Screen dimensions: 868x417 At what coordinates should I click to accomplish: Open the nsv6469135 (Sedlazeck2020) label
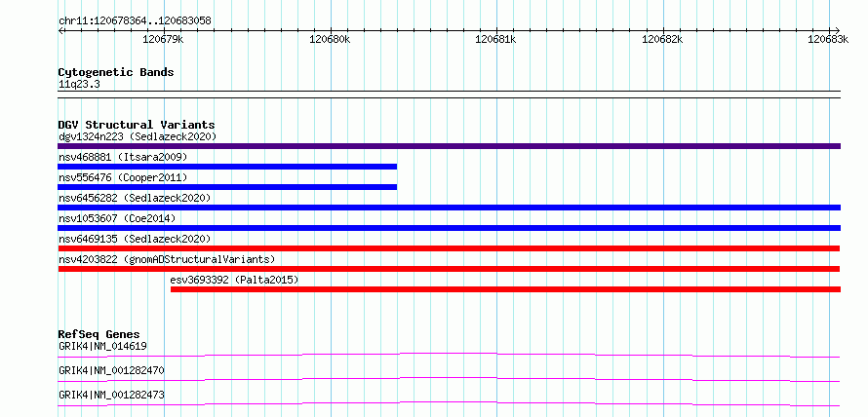point(135,239)
